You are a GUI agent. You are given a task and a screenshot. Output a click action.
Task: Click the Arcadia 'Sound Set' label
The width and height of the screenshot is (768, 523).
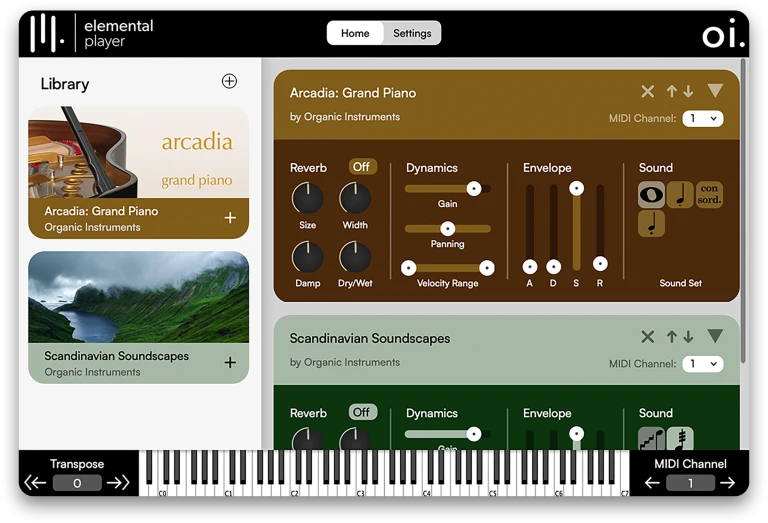click(x=680, y=283)
